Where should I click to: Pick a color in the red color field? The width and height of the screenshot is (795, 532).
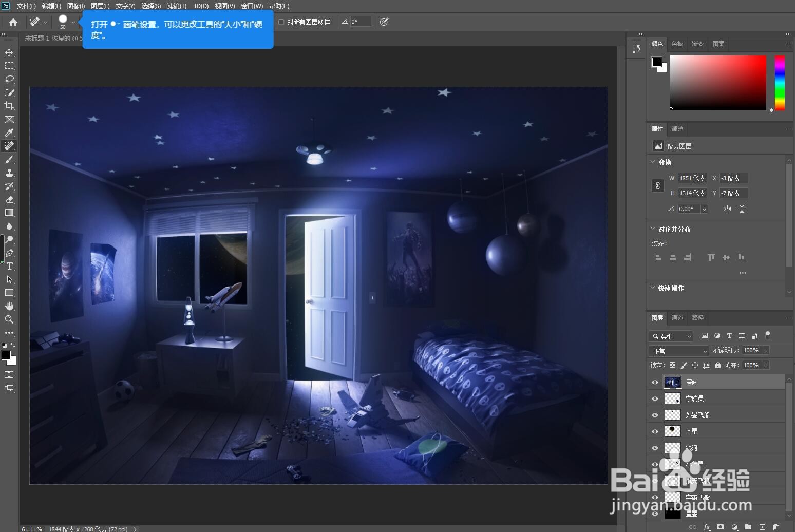click(x=718, y=83)
